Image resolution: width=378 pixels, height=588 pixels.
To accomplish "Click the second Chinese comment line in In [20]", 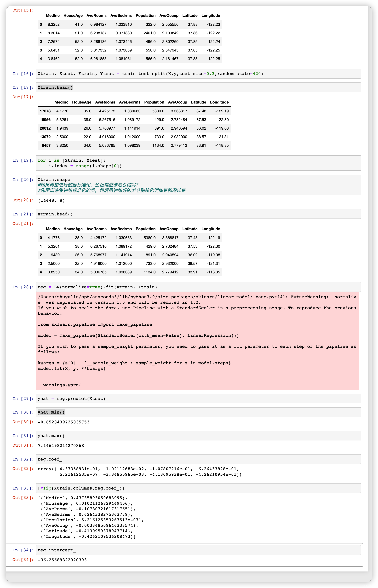I will [112, 190].
